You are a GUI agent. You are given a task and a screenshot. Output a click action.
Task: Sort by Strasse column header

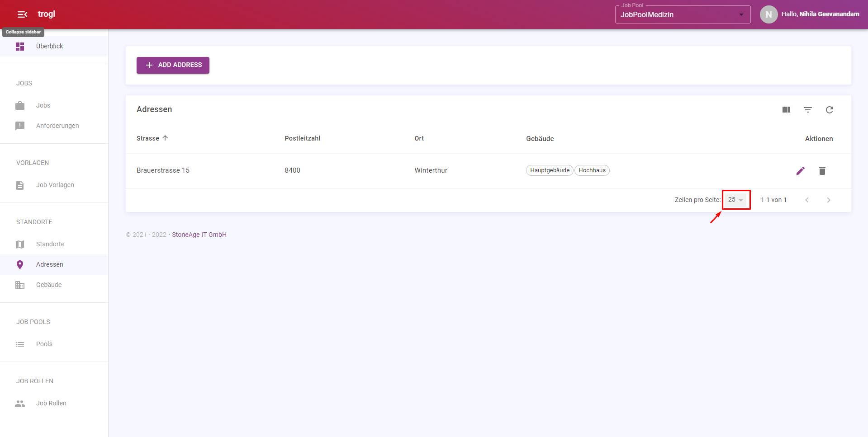pos(148,138)
